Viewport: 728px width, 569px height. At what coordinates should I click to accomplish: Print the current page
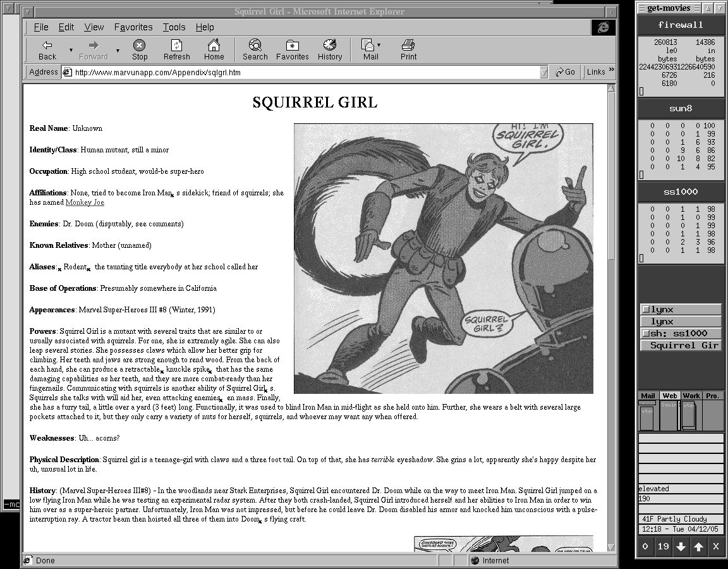[x=408, y=50]
